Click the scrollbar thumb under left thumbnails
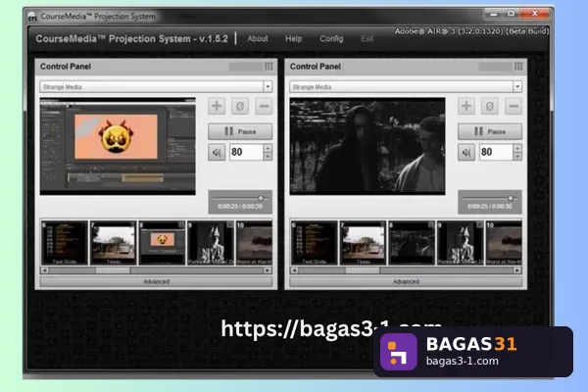 click(113, 270)
